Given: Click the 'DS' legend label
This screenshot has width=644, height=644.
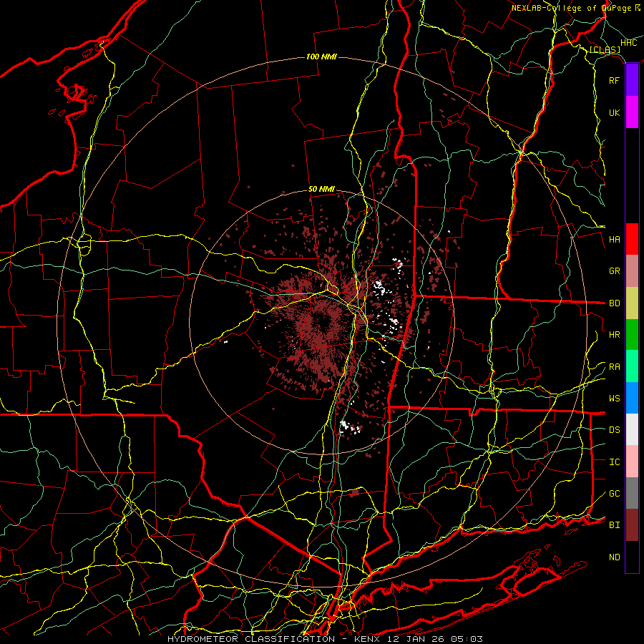Looking at the screenshot, I should click(x=614, y=430).
